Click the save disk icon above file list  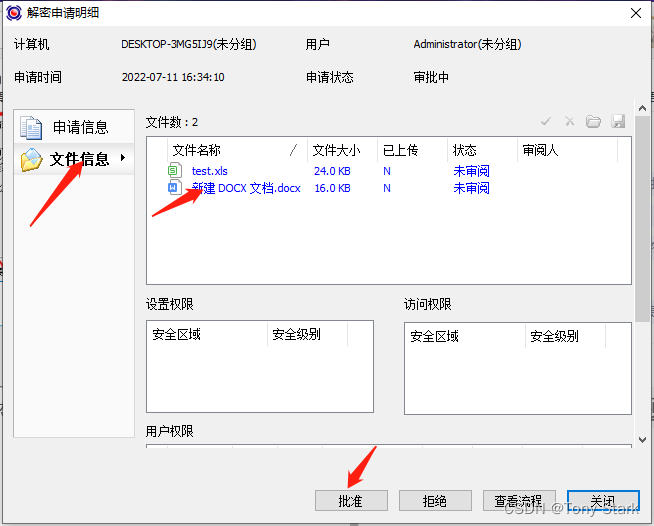tap(618, 122)
